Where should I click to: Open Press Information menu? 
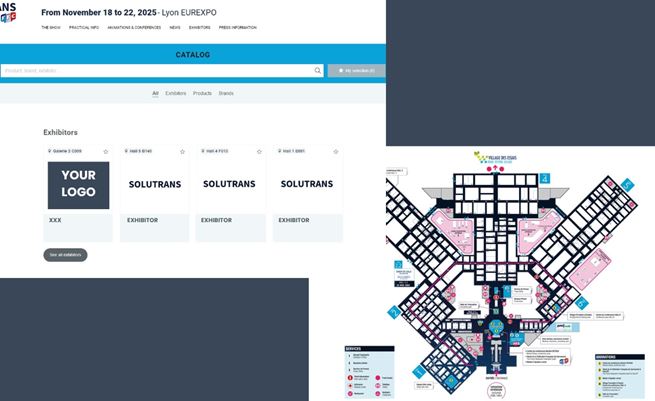(x=238, y=28)
